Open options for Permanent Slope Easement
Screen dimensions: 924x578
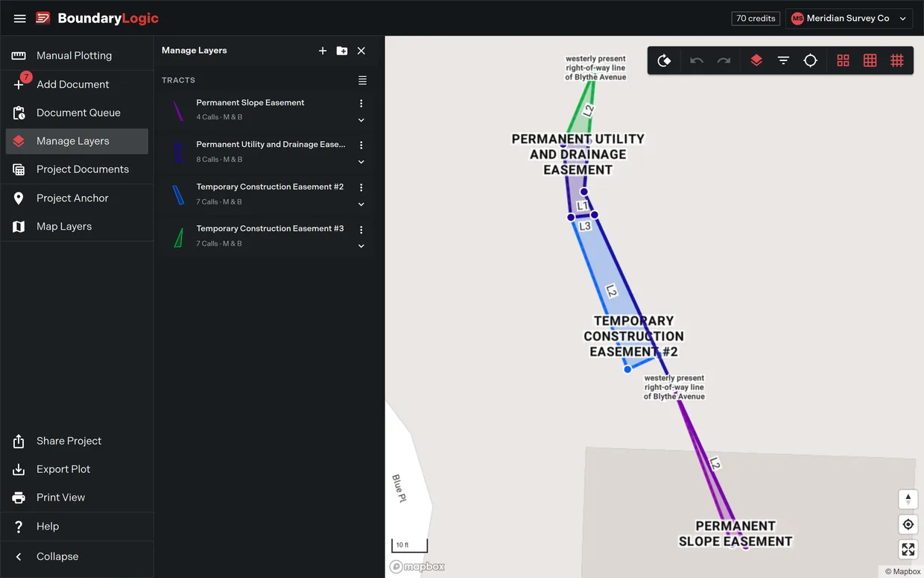361,103
